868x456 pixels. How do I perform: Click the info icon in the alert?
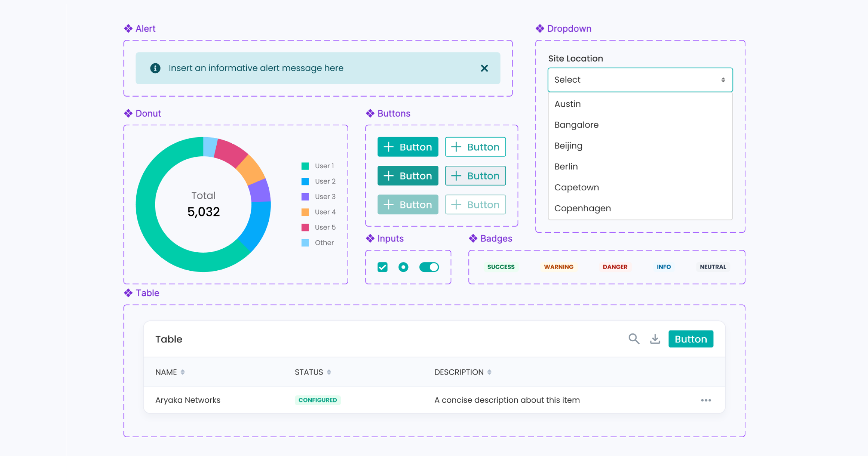coord(155,68)
